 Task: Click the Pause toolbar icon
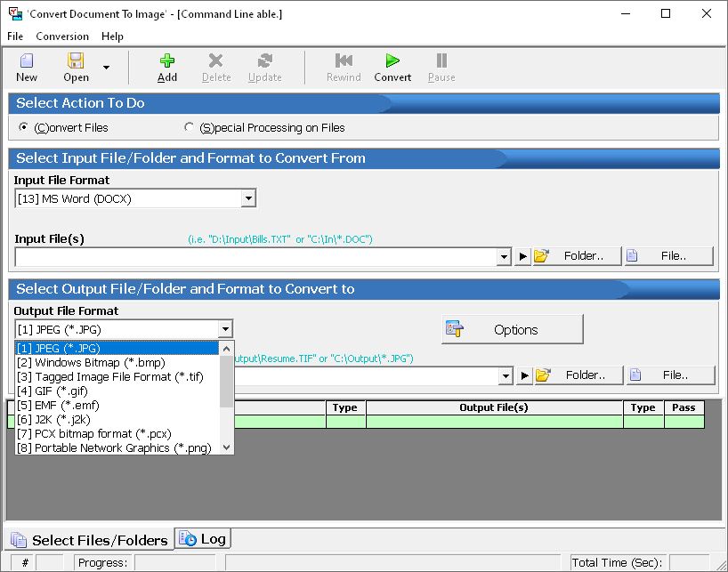[441, 60]
